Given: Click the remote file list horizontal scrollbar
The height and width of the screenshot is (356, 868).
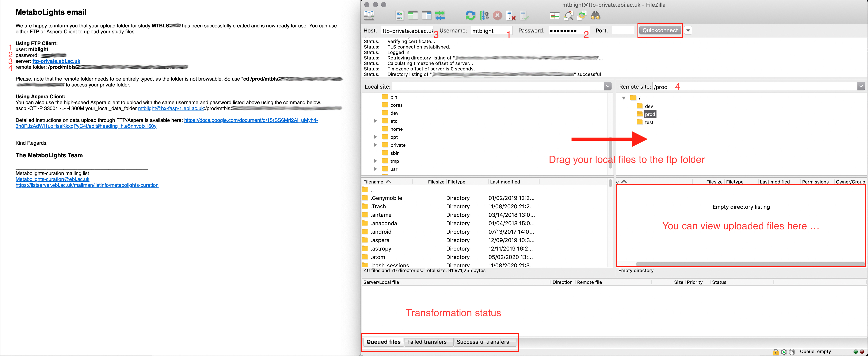Looking at the screenshot, I should pyautogui.click(x=750, y=264).
